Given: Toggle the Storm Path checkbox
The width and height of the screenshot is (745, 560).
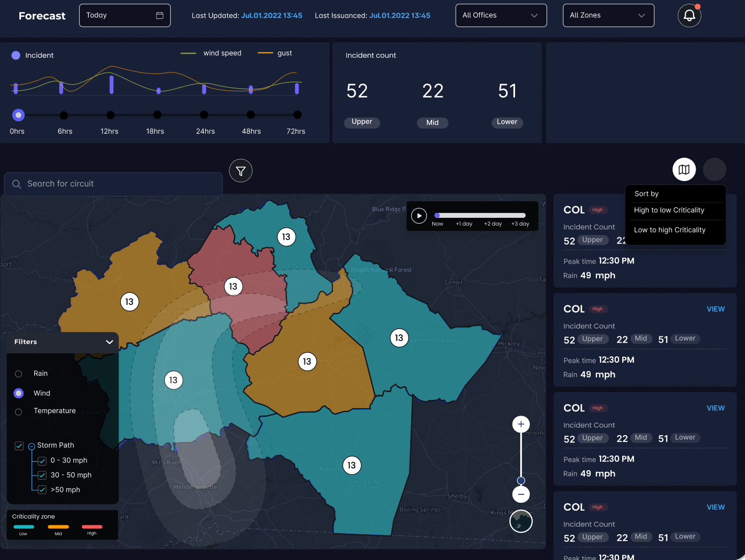Looking at the screenshot, I should click(x=19, y=446).
